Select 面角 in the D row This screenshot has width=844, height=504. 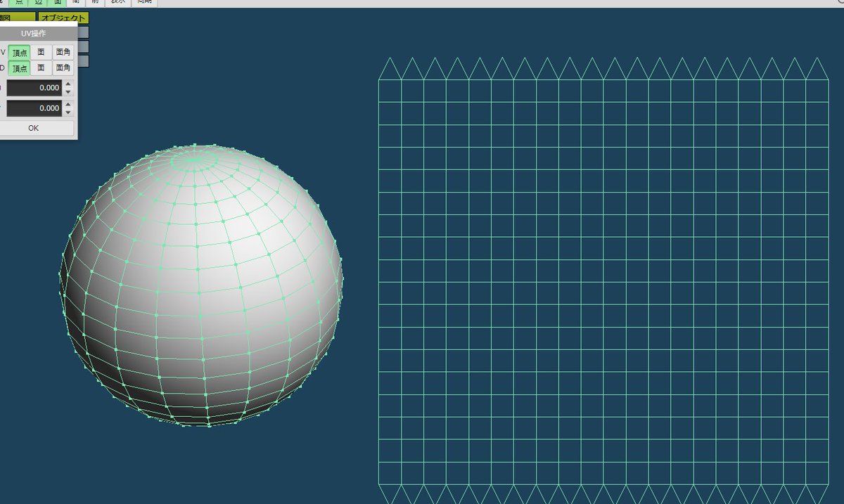pyautogui.click(x=63, y=68)
